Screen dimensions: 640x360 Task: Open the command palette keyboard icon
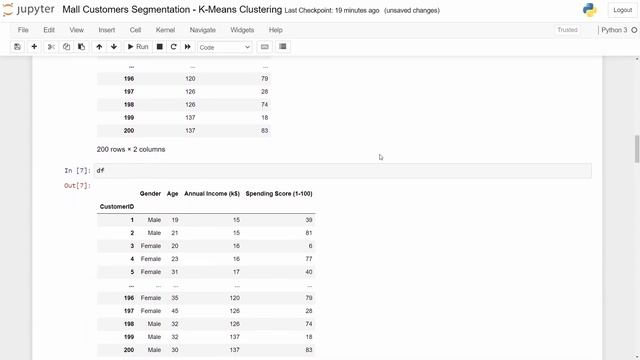click(264, 47)
